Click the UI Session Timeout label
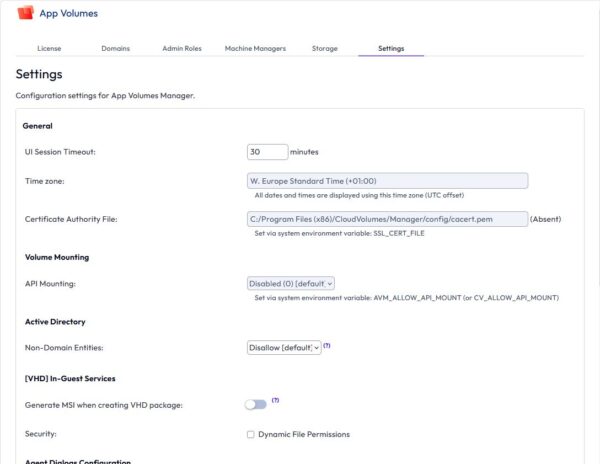Image resolution: width=600 pixels, height=464 pixels. (x=60, y=152)
